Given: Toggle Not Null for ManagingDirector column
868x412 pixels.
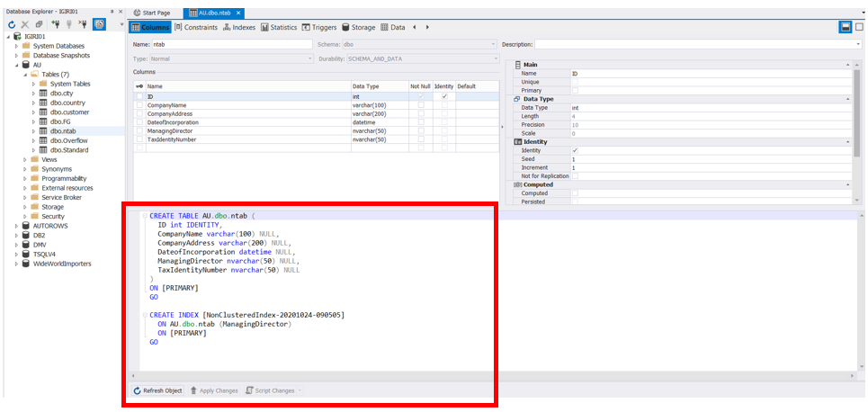Looking at the screenshot, I should point(421,130).
